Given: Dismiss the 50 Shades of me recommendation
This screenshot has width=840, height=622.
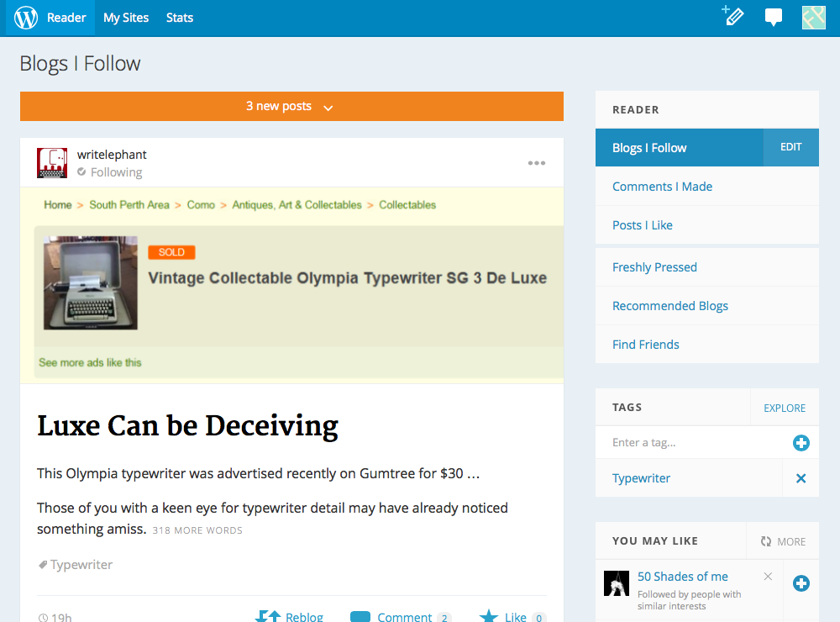Looking at the screenshot, I should pos(768,577).
